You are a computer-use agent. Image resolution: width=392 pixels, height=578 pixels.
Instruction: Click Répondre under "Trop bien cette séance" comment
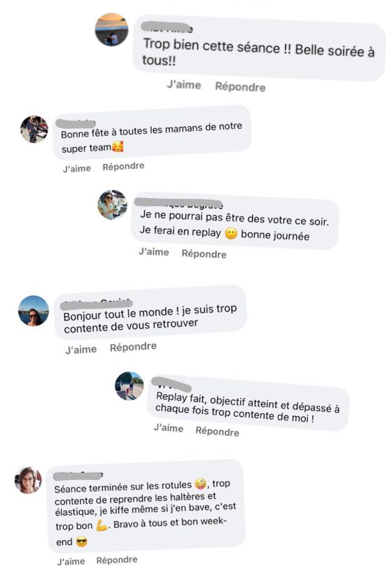pyautogui.click(x=240, y=87)
